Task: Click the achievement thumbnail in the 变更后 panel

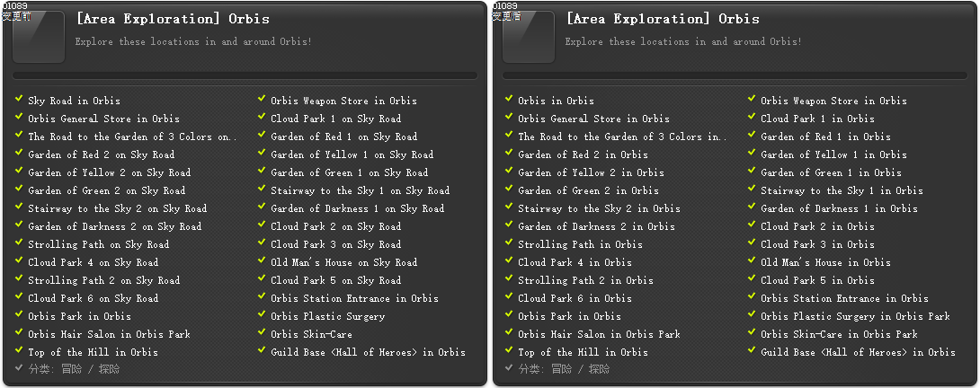Action: pyautogui.click(x=529, y=37)
